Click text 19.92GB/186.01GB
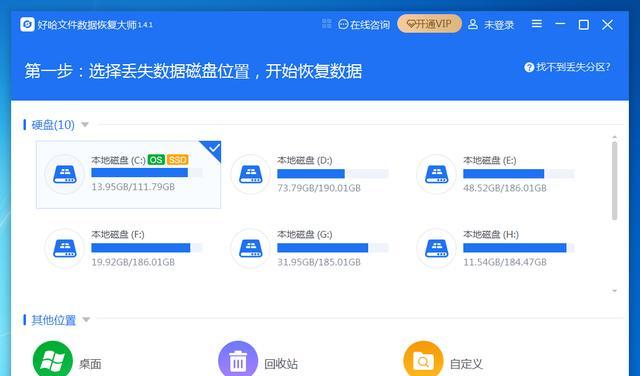Screen dimensions: 640x376 (x=133, y=262)
